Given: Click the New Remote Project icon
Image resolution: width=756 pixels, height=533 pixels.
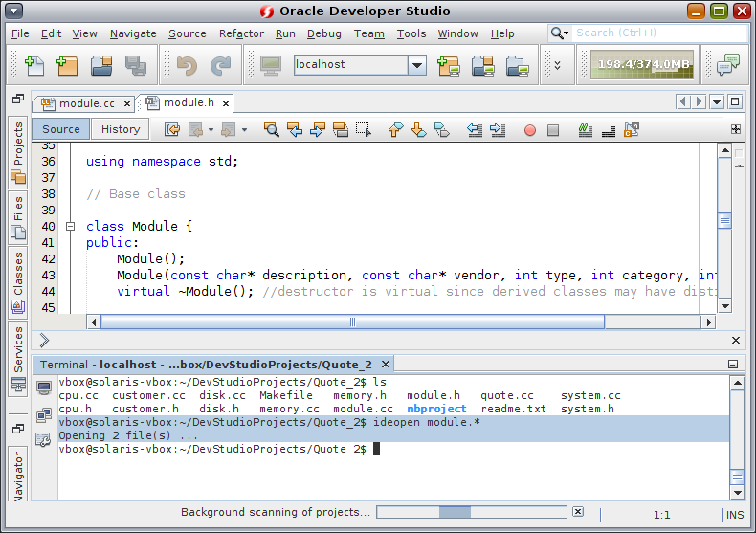Looking at the screenshot, I should [x=449, y=65].
